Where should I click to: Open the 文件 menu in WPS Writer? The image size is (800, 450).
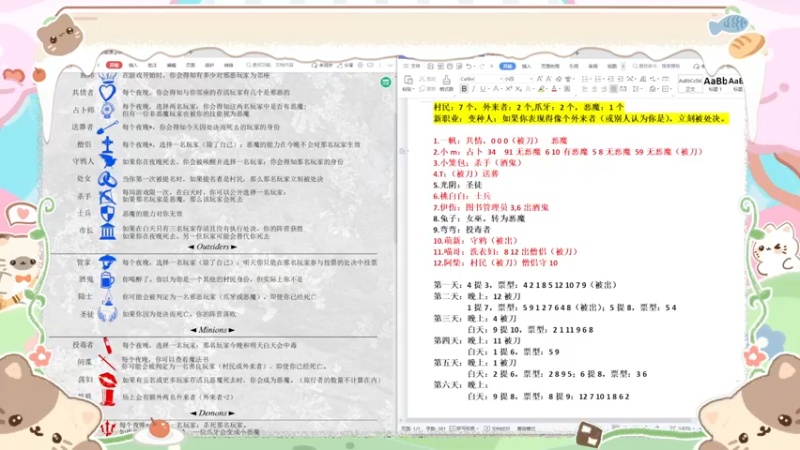(x=412, y=66)
